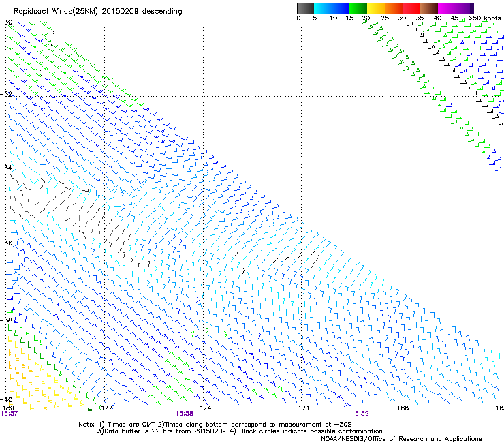
Task: Click the -30 latitude axis label
Action: coord(6,22)
